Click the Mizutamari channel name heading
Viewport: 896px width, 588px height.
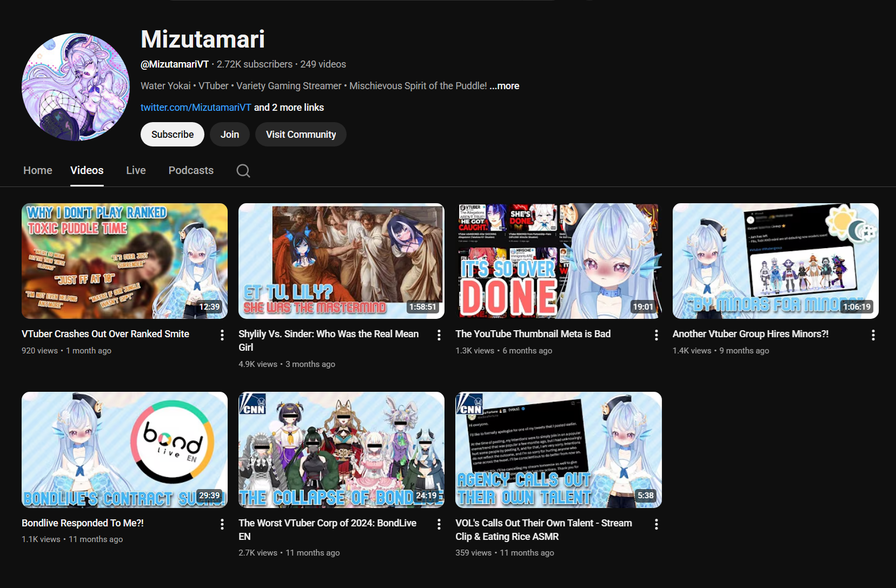(203, 39)
